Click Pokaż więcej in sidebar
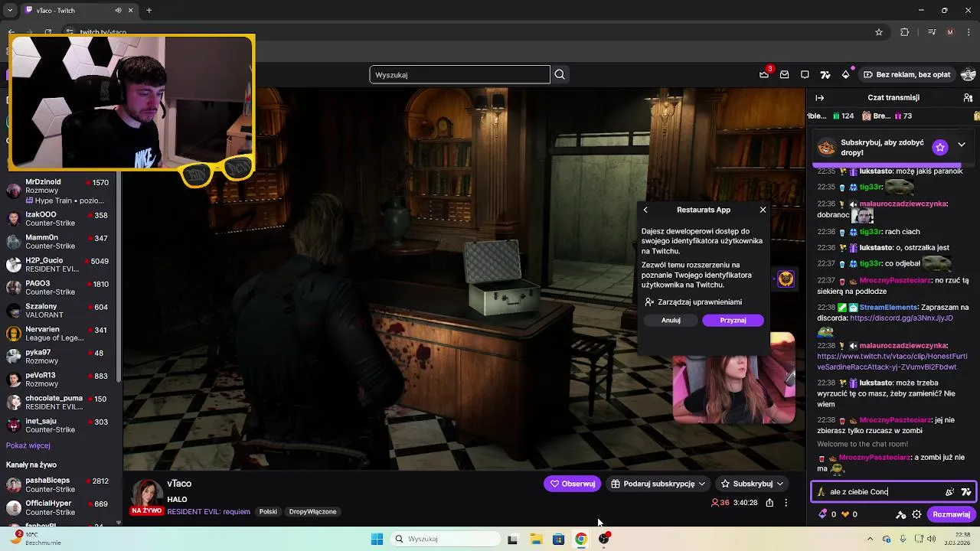Image resolution: width=980 pixels, height=551 pixels. pyautogui.click(x=28, y=445)
